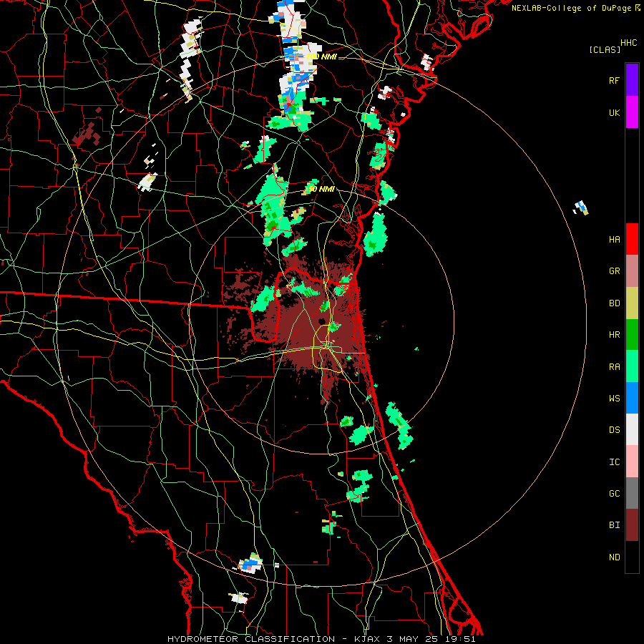Click the '[CLAS]' units label
The width and height of the screenshot is (644, 644).
click(605, 50)
